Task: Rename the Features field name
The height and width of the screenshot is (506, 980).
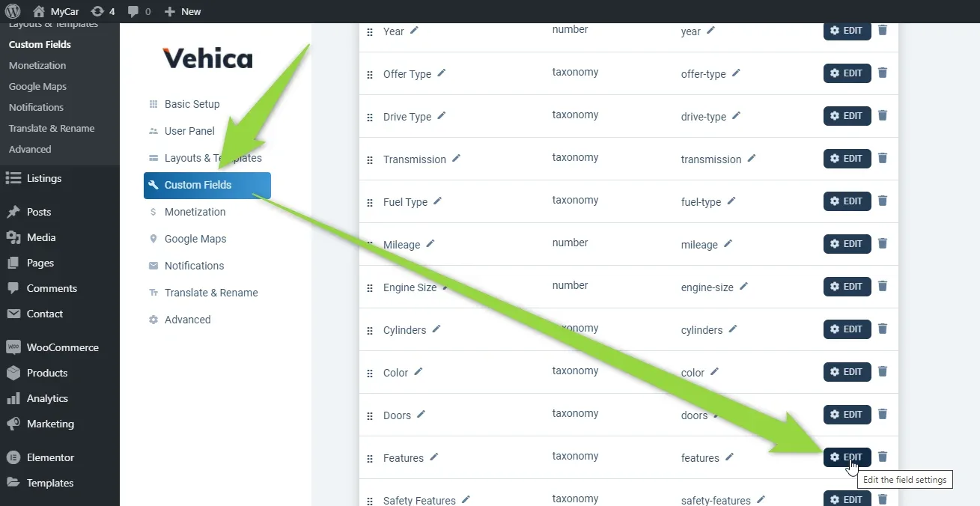Action: tap(434, 457)
